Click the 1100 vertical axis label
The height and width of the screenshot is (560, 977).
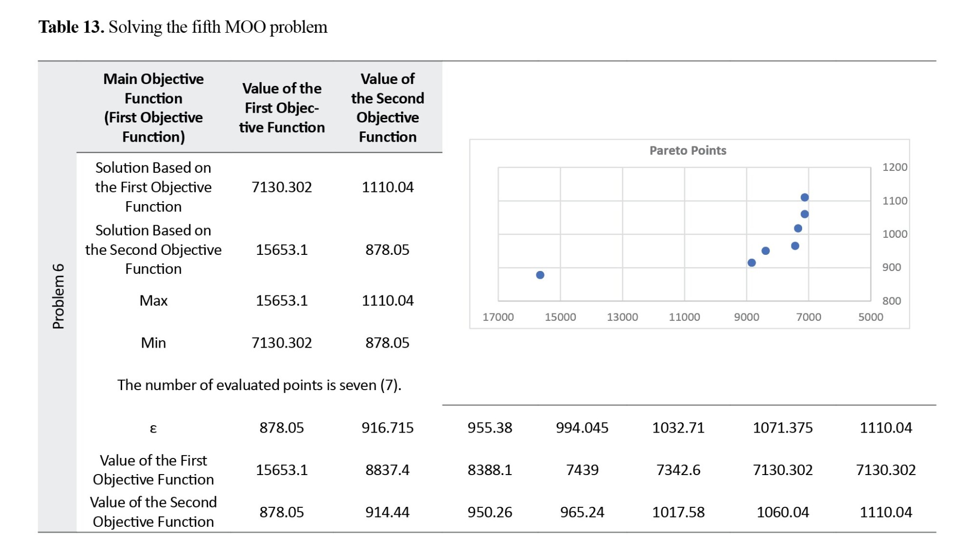895,201
